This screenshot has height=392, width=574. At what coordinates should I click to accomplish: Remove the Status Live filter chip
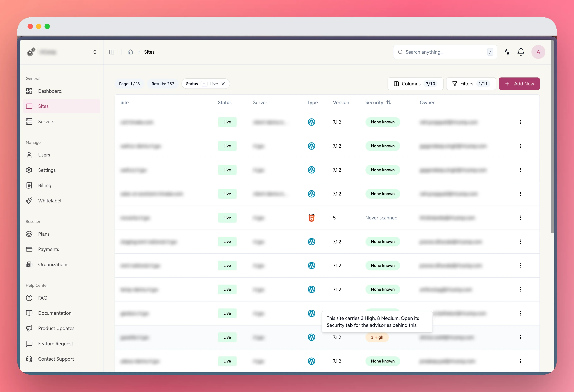[x=223, y=84]
